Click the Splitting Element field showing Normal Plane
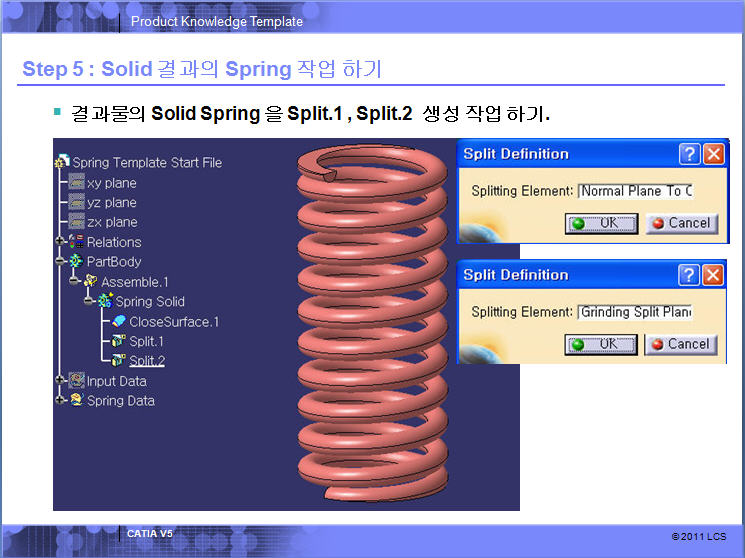This screenshot has width=745, height=558. (x=636, y=191)
